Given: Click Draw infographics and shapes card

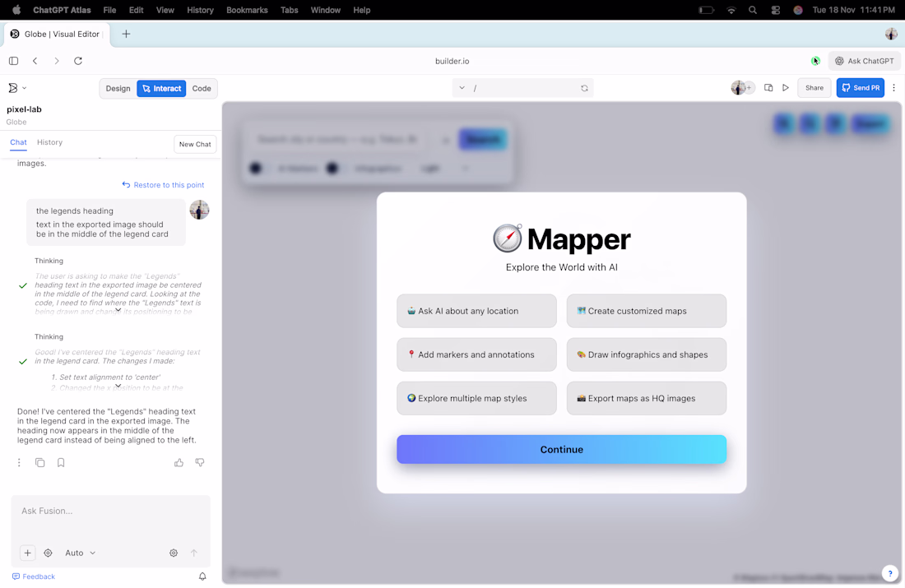Looking at the screenshot, I should [647, 355].
